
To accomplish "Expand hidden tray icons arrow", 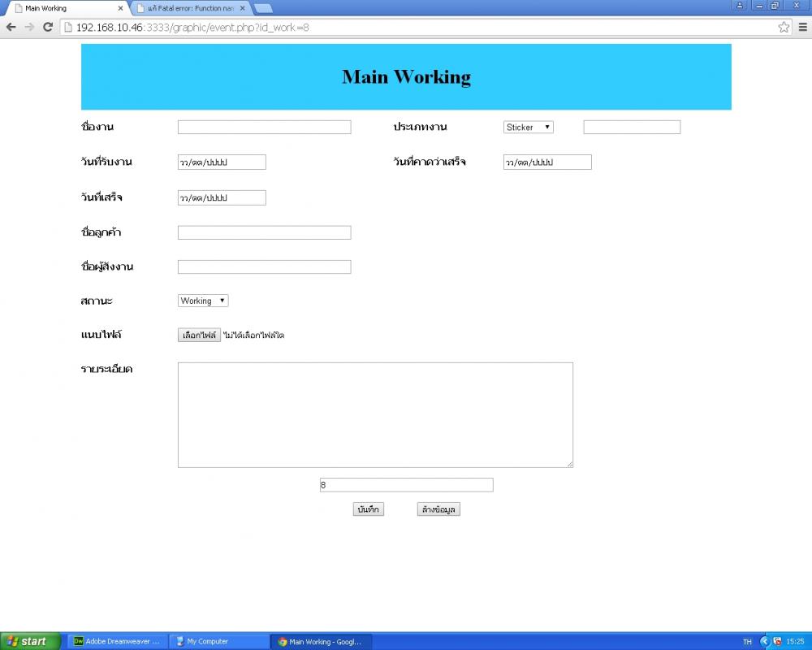I will tap(764, 641).
